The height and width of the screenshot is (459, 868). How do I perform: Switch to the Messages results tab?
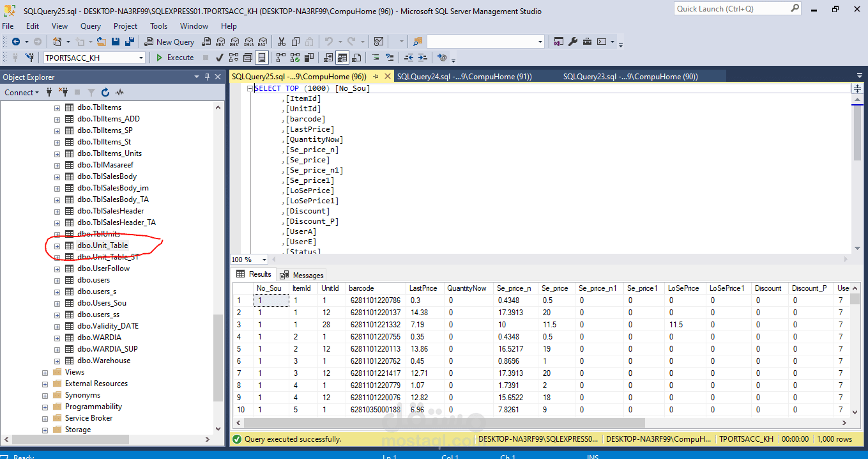click(x=303, y=275)
